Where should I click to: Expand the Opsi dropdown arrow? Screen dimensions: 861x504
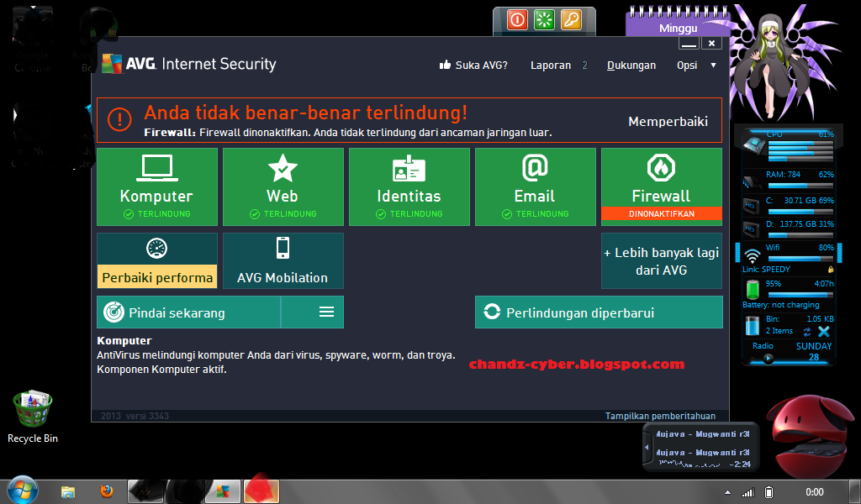713,66
